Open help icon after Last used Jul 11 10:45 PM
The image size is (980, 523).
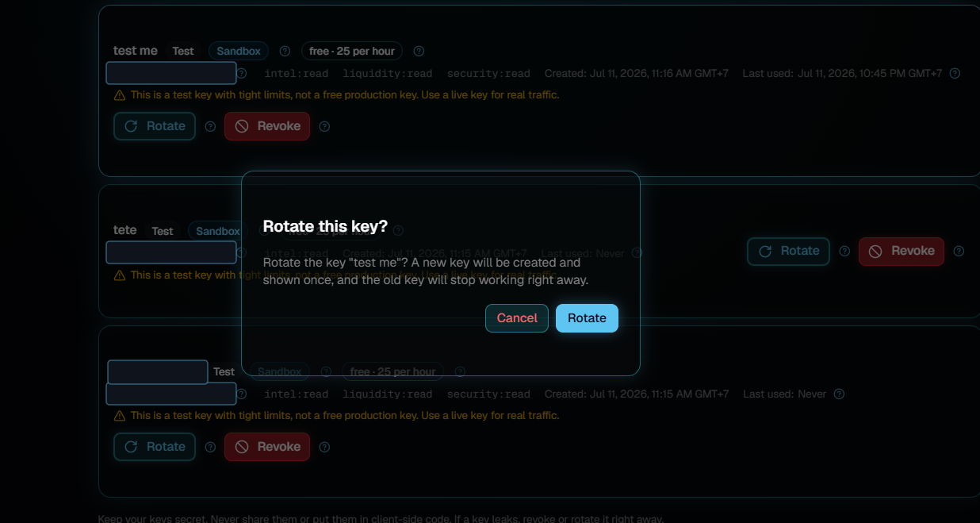[x=955, y=73]
